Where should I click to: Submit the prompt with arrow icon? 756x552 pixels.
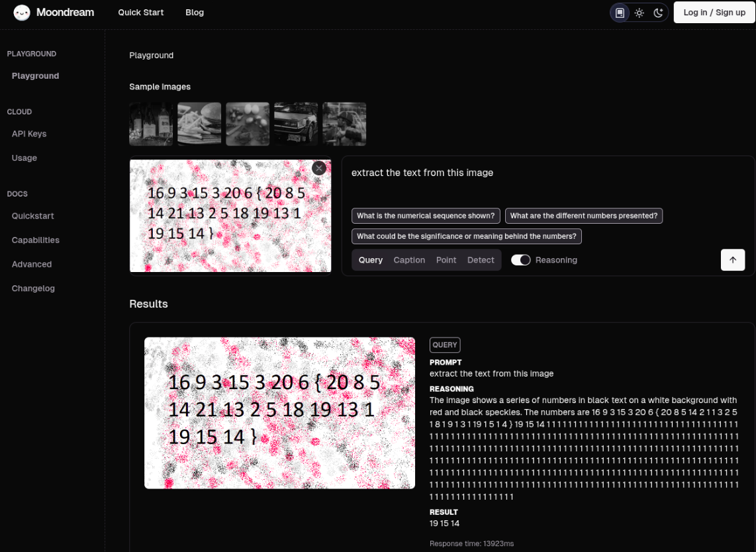tap(732, 260)
